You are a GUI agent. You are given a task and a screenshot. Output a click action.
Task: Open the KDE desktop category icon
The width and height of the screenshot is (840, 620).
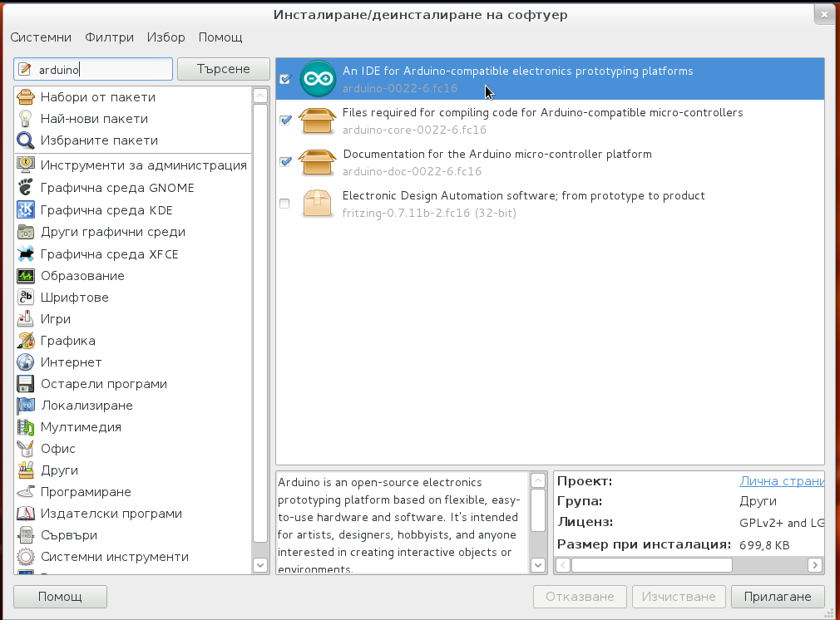tap(26, 210)
